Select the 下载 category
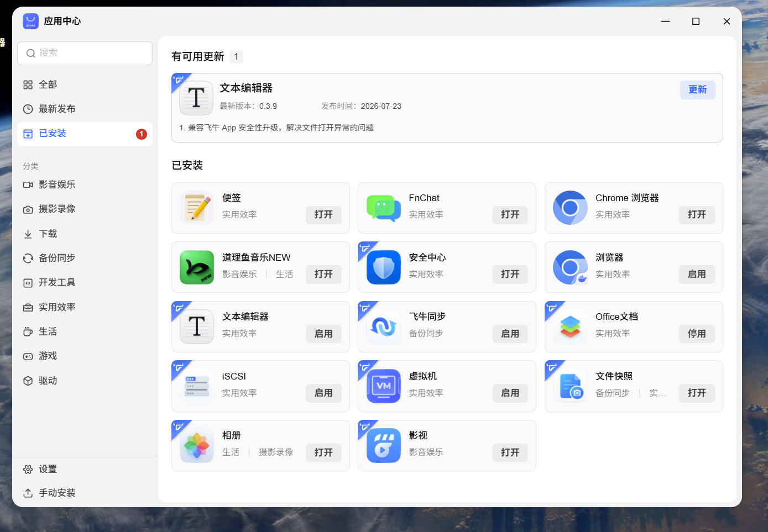This screenshot has height=532, width=768. 85,234
